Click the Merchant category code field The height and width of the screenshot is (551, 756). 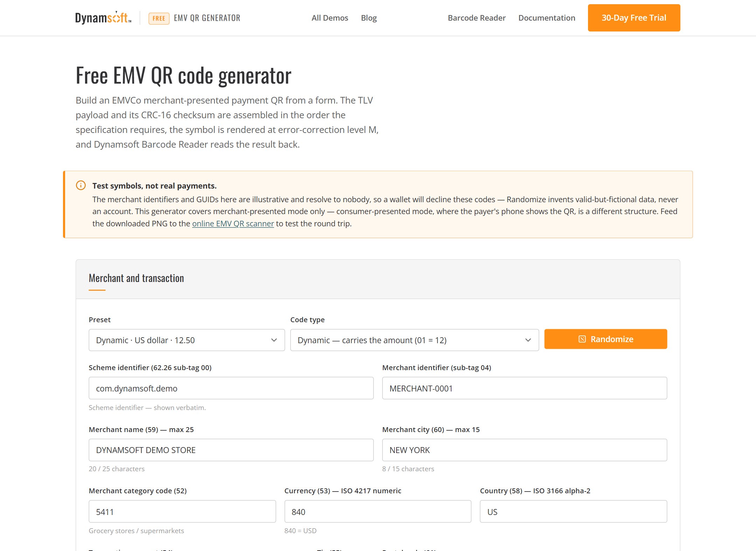click(182, 511)
